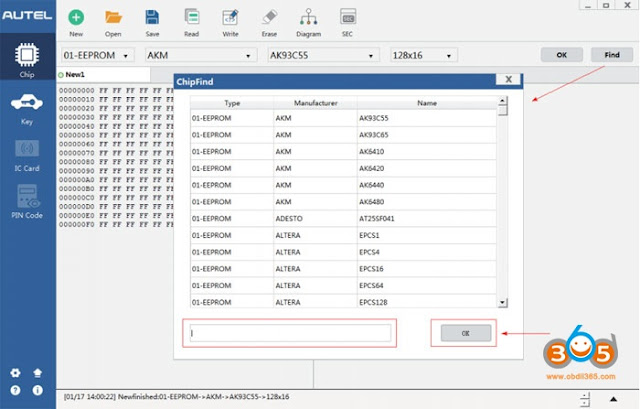Select the EPCS128 row
The image size is (640, 409).
coord(343,301)
